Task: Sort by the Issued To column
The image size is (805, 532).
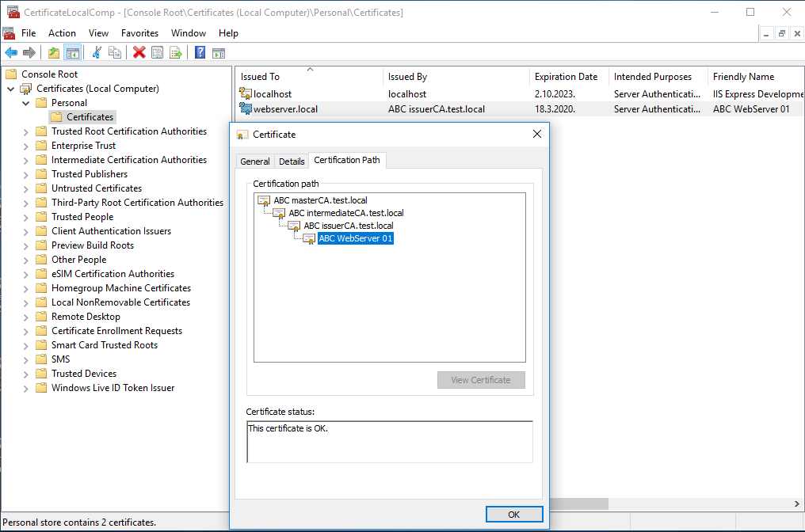Action: coord(310,77)
